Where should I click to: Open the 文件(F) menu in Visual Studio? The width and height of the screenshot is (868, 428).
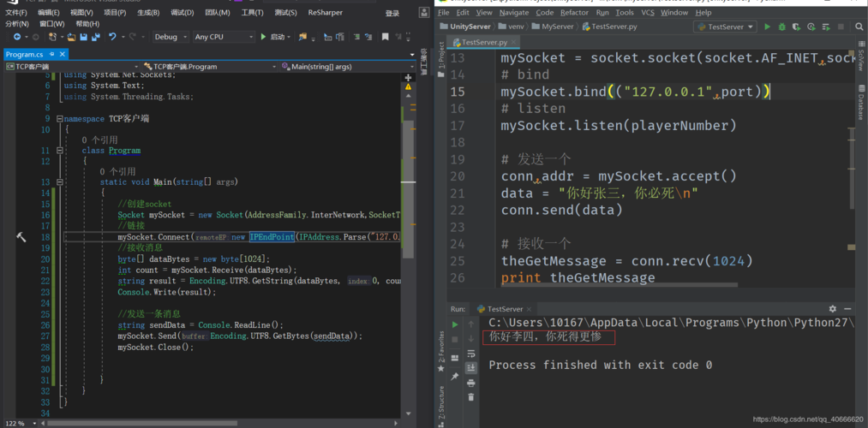click(x=16, y=13)
